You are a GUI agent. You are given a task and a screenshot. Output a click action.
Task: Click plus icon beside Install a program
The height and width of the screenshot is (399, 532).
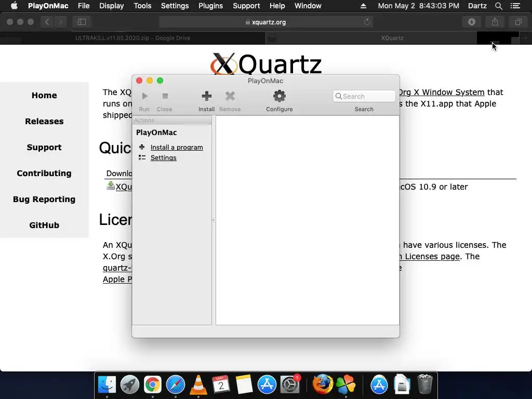142,147
